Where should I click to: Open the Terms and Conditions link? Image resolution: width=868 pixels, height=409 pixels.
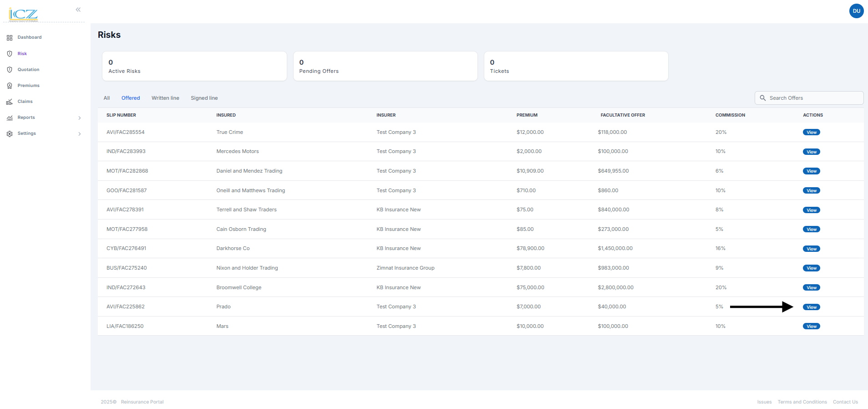click(x=802, y=402)
